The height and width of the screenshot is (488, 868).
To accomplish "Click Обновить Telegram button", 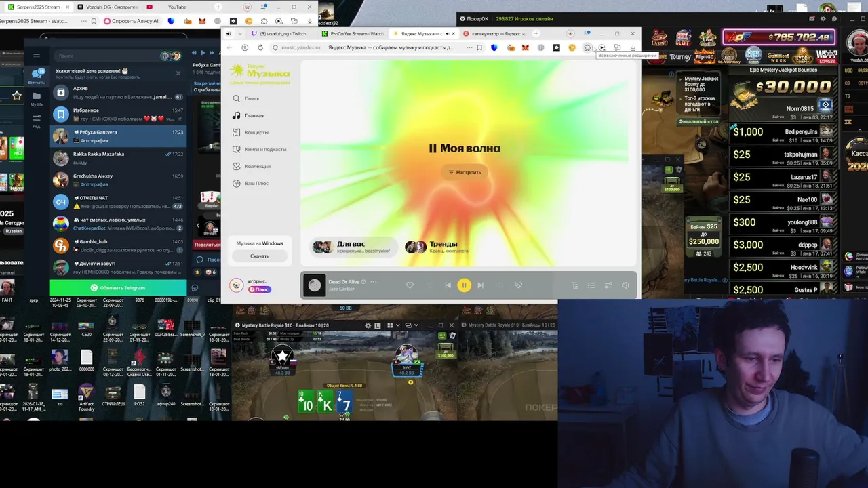I will (x=118, y=287).
